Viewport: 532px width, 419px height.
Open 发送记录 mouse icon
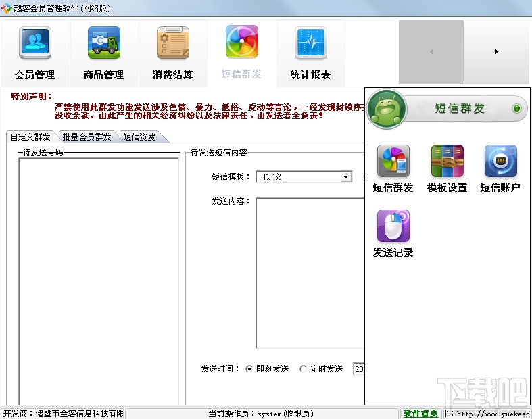click(x=393, y=226)
